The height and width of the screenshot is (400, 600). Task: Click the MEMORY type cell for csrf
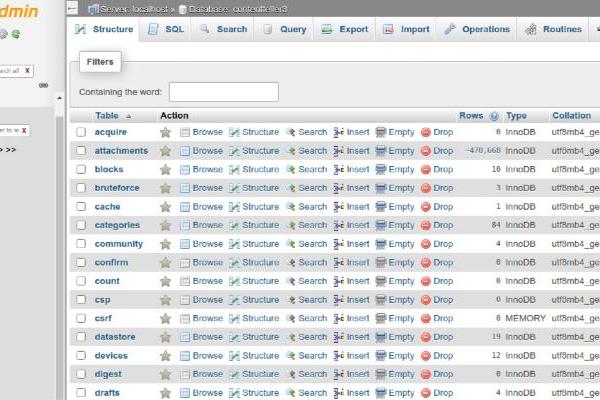525,318
